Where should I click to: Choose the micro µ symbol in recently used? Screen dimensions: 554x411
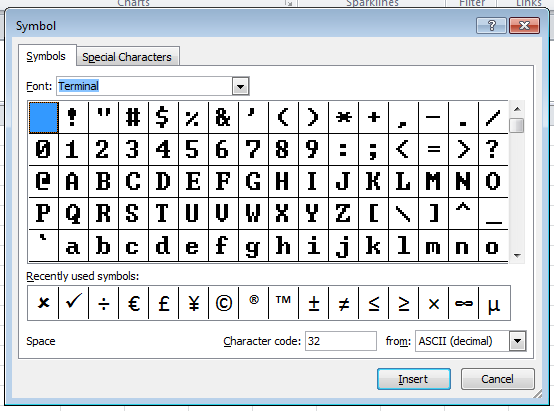pyautogui.click(x=494, y=303)
